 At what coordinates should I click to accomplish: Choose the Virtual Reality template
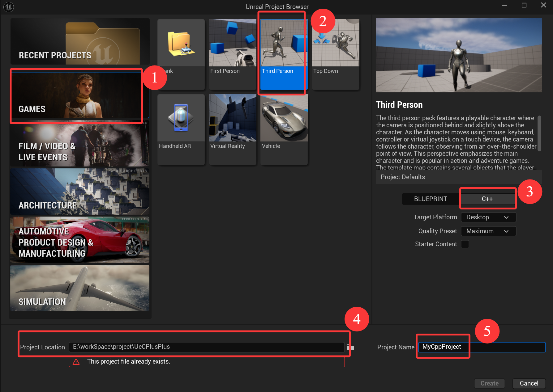[233, 129]
